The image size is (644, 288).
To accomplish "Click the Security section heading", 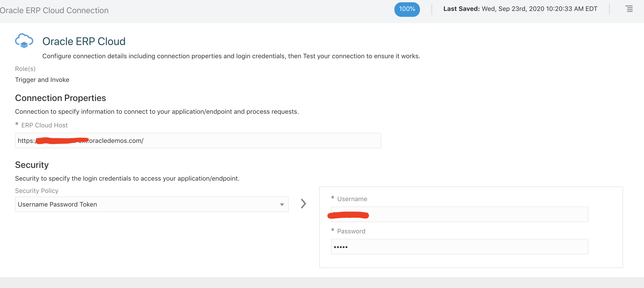I will click(x=32, y=165).
